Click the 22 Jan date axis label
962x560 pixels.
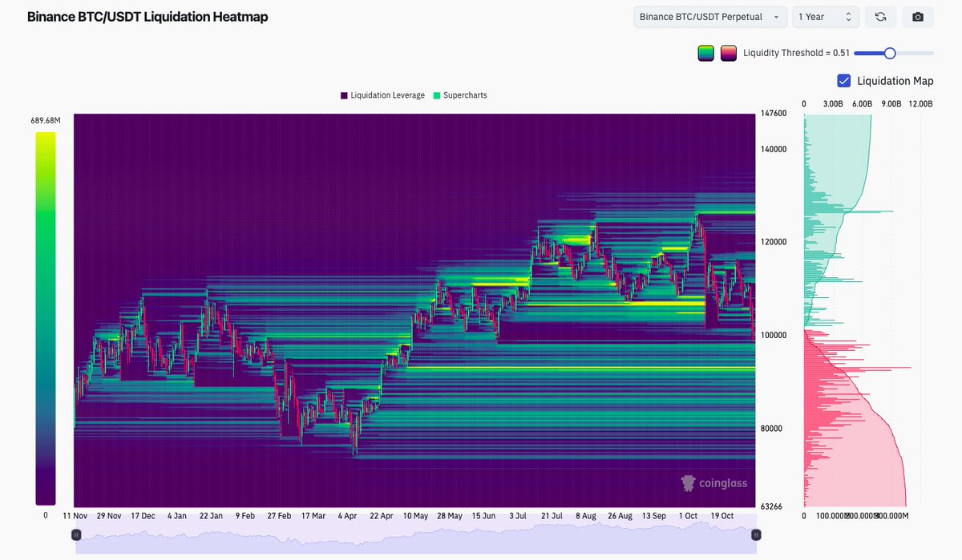(212, 516)
